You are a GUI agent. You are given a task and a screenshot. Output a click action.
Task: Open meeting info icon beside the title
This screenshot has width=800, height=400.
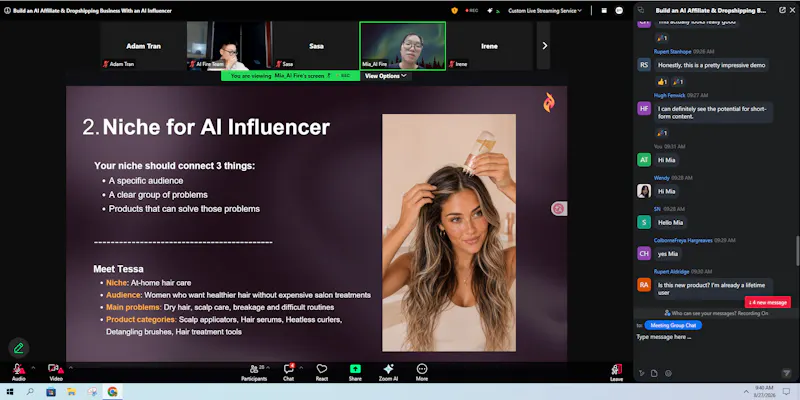point(7,11)
